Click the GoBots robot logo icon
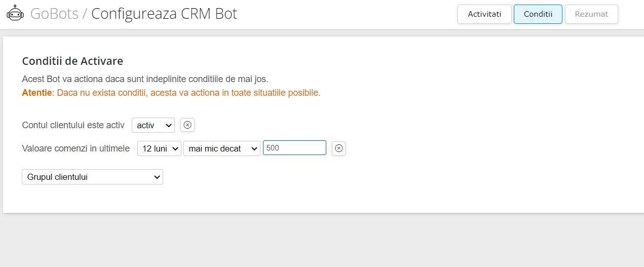Image resolution: width=644 pixels, height=267 pixels. [x=15, y=13]
